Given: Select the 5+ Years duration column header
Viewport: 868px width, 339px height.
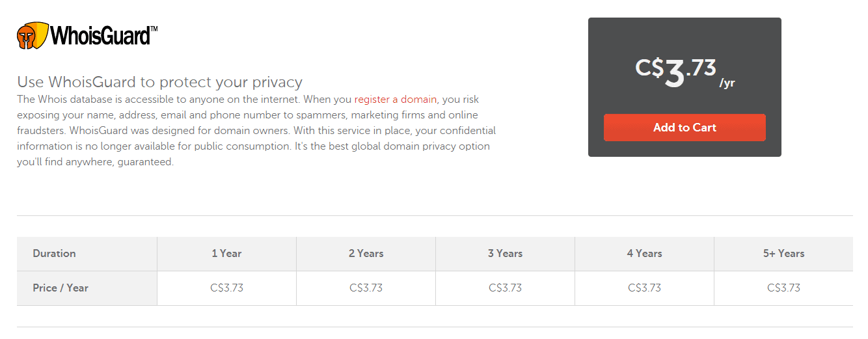Looking at the screenshot, I should 783,254.
